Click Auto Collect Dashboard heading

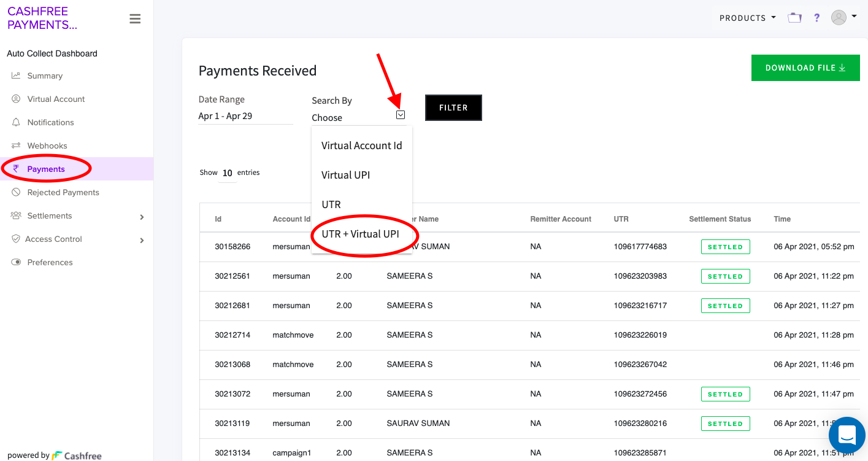52,53
